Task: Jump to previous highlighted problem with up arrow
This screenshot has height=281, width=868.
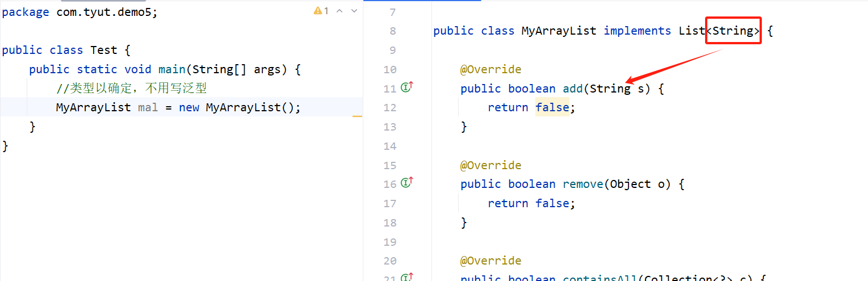Action: tap(339, 11)
